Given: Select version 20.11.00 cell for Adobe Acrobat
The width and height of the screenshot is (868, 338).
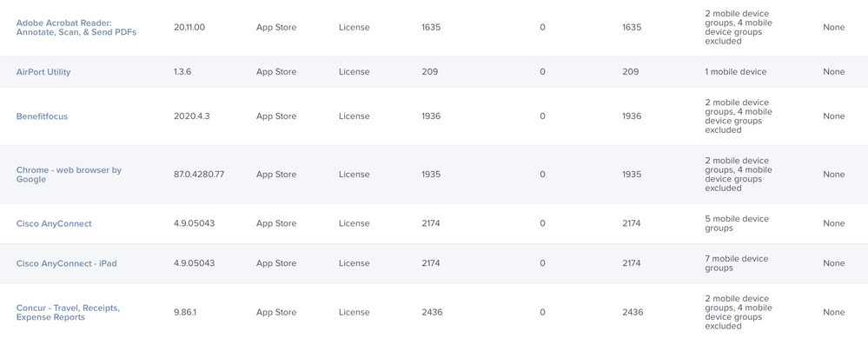Looking at the screenshot, I should click(x=189, y=27).
